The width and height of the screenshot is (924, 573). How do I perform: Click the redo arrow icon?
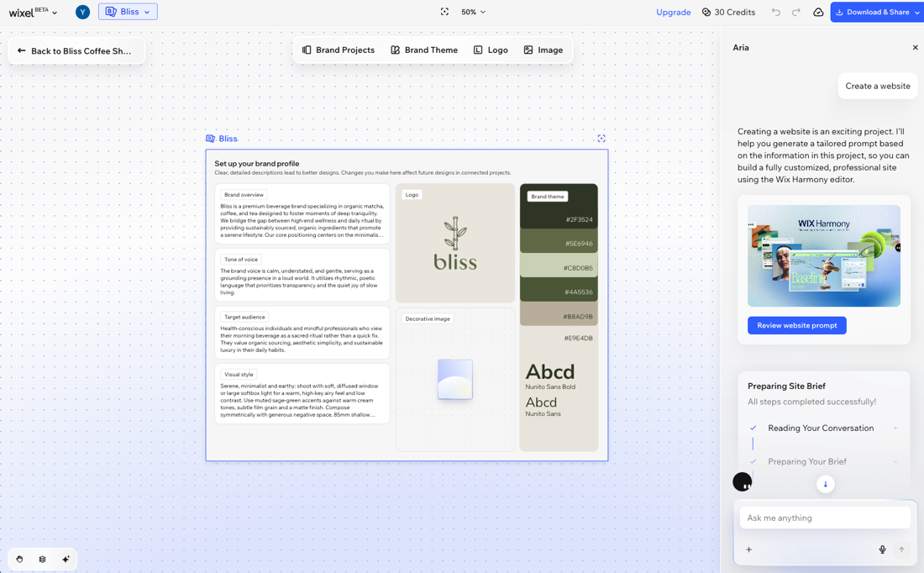[796, 12]
